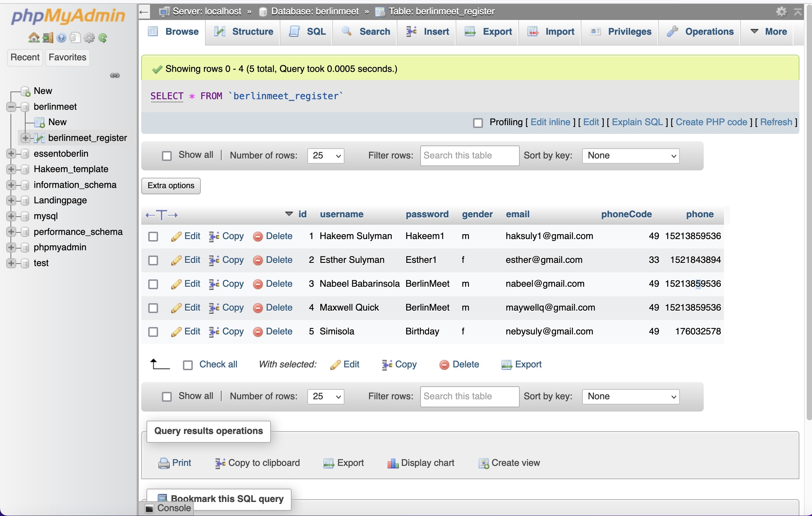812x516 pixels.
Task: Open bottom Number of rows dropdown
Action: pyautogui.click(x=326, y=396)
